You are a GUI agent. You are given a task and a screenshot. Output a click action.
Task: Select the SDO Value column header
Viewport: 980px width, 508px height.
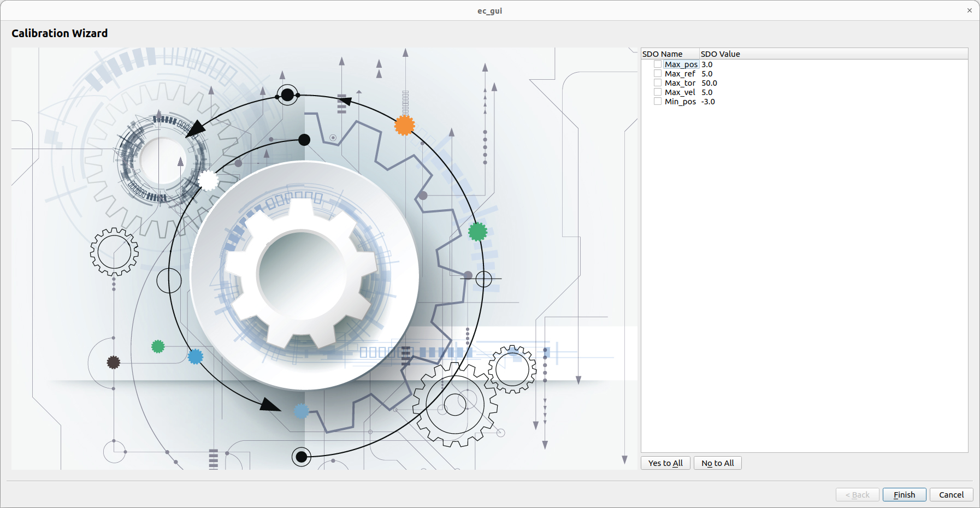834,54
